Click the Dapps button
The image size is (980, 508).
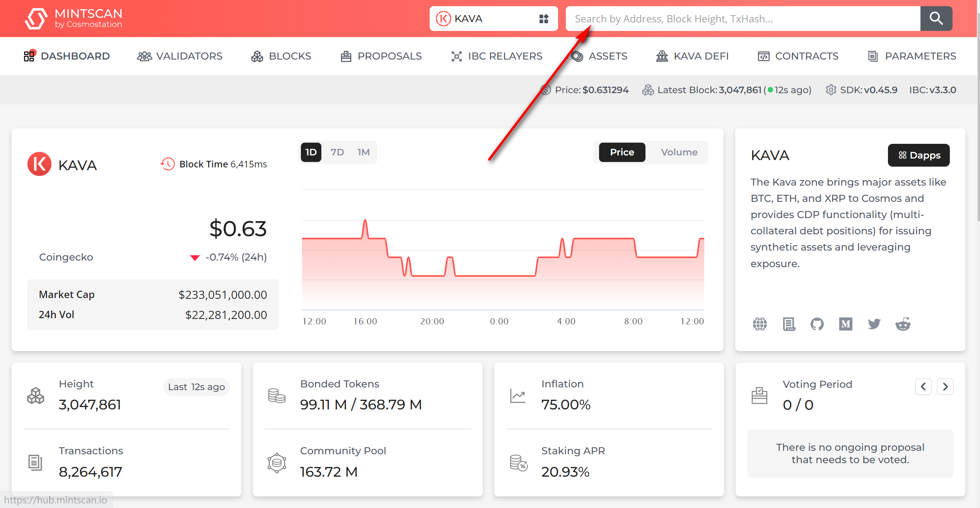(919, 155)
